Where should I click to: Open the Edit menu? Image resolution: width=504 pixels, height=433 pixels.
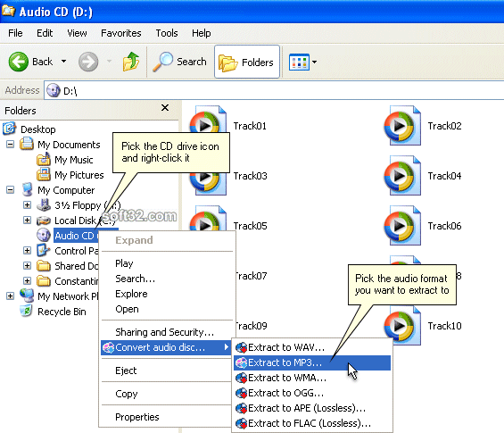pyautogui.click(x=45, y=33)
